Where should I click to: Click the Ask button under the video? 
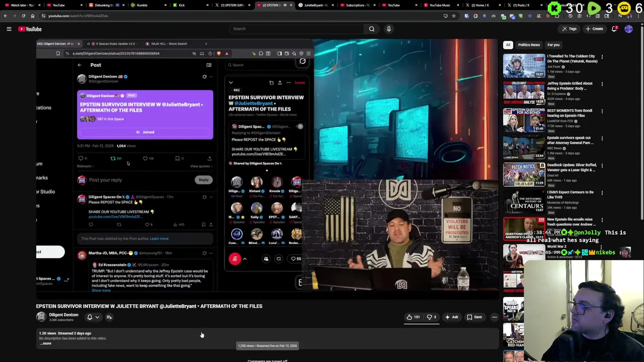click(x=452, y=317)
